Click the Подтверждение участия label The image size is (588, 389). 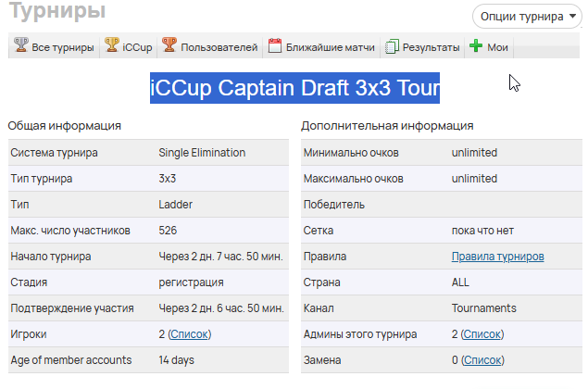pyautogui.click(x=72, y=308)
